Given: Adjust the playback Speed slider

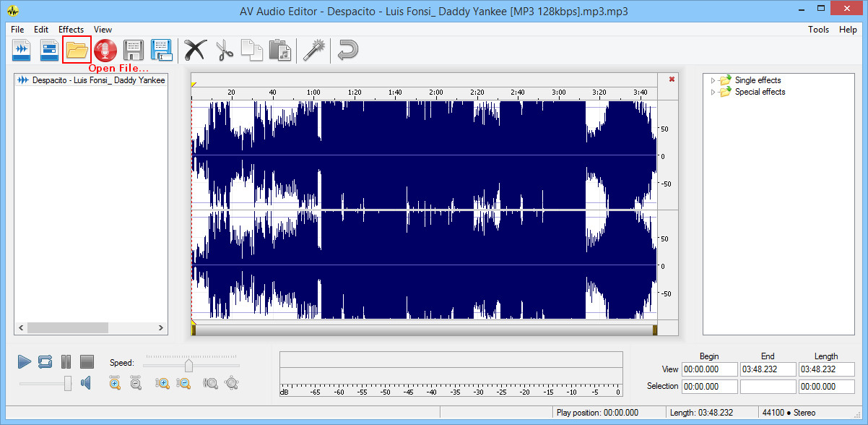Looking at the screenshot, I should tap(188, 364).
